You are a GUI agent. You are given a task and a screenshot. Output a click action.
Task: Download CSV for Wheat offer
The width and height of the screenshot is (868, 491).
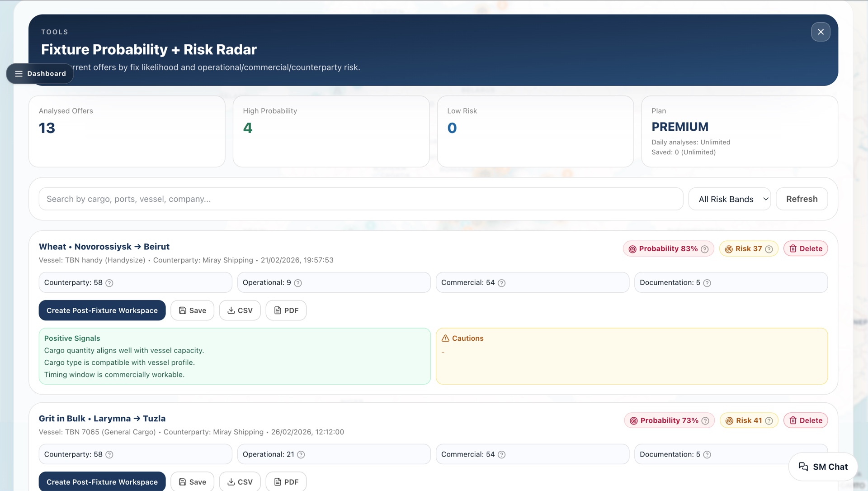[240, 310]
